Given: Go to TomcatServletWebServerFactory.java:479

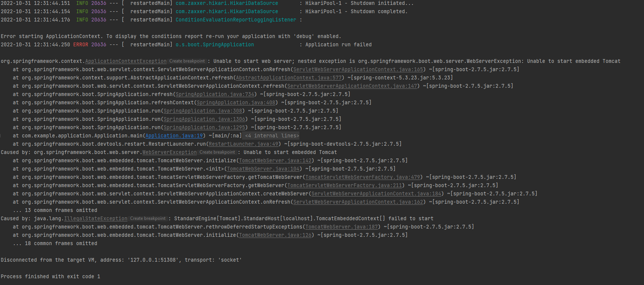Looking at the screenshot, I should 362,177.
